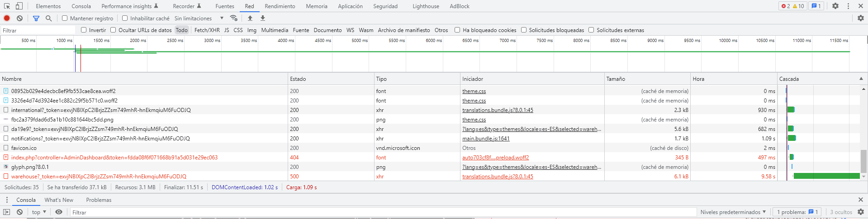Open Sin limitaciones throttling dropdown
Viewport: 868px width, 219px height.
point(199,18)
